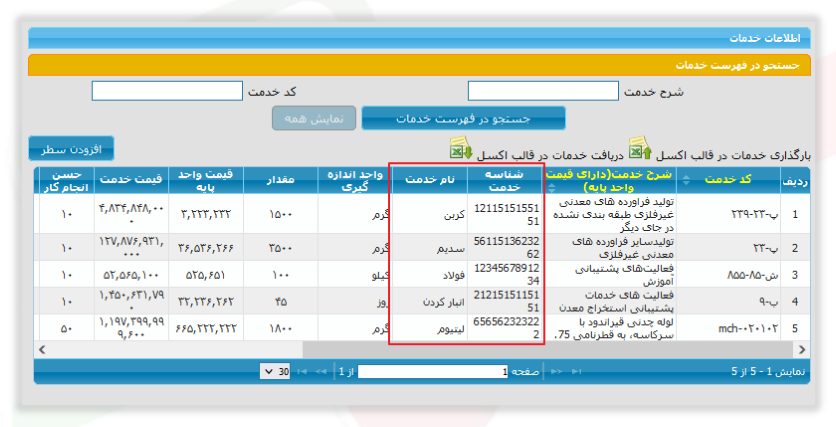Click the Excel download icon for دریافت خدمات

461,149
